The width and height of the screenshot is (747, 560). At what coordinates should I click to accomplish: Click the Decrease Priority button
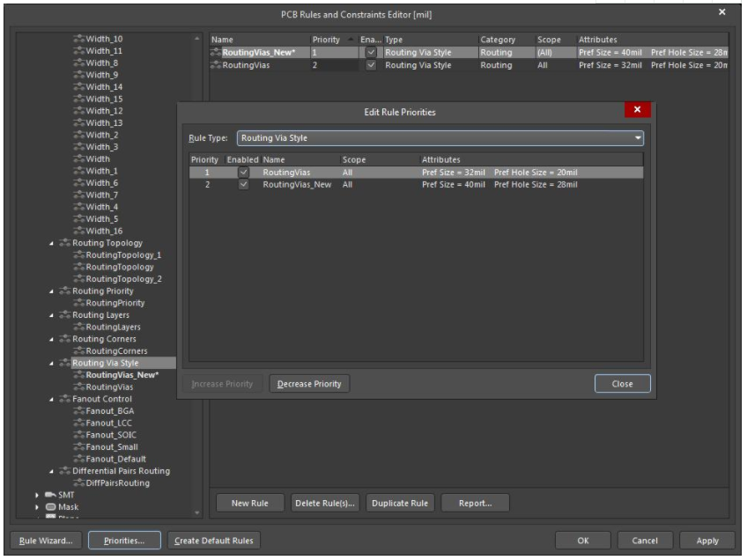pyautogui.click(x=309, y=383)
